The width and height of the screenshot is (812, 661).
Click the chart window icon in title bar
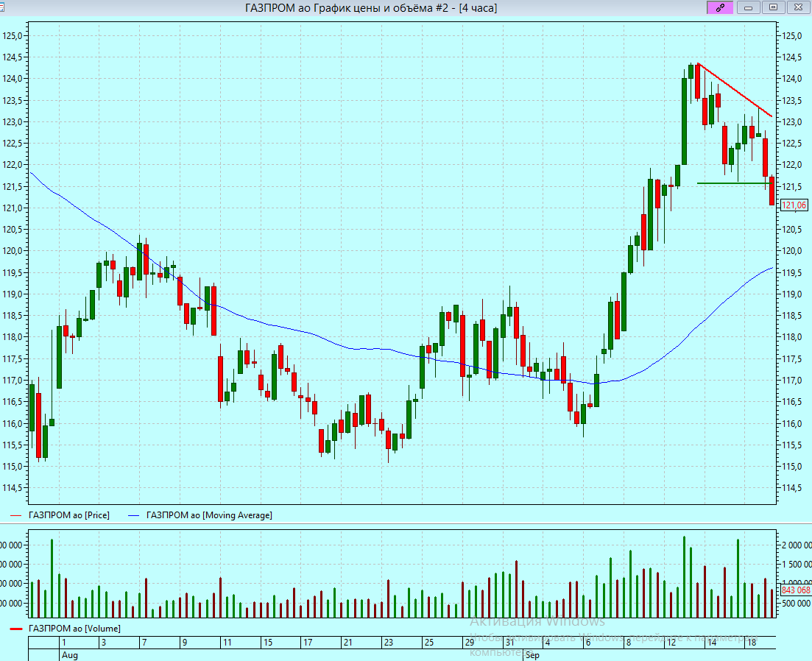[x=2, y=7]
